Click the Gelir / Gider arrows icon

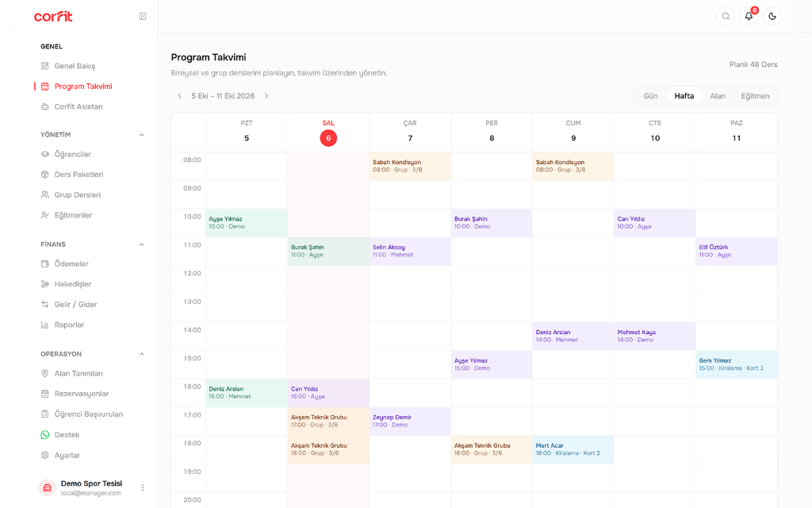point(45,305)
